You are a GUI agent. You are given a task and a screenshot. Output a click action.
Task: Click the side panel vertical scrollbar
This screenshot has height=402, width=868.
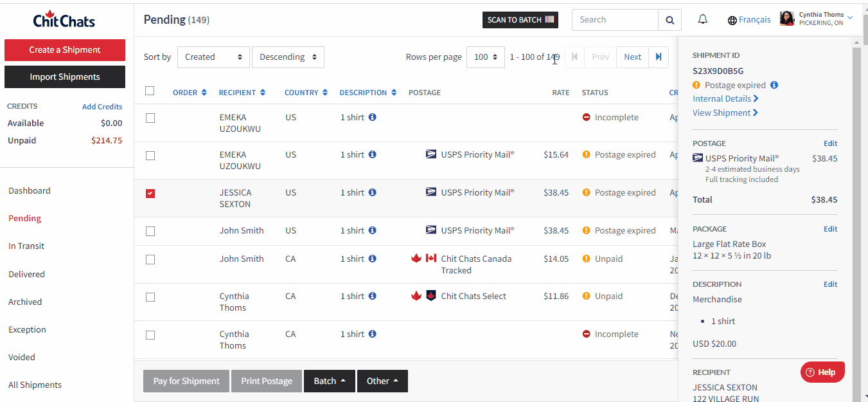coord(856,219)
